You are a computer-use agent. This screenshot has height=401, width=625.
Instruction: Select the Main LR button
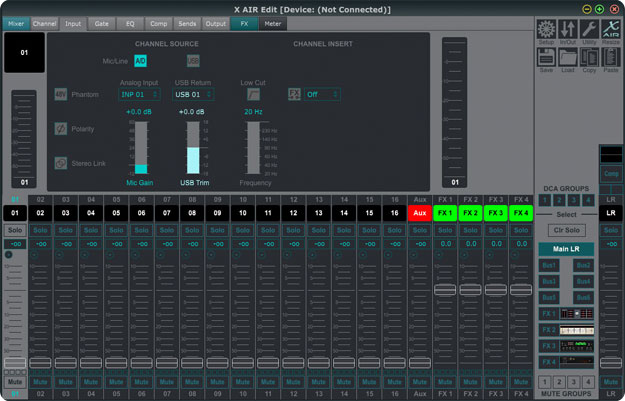[566, 249]
